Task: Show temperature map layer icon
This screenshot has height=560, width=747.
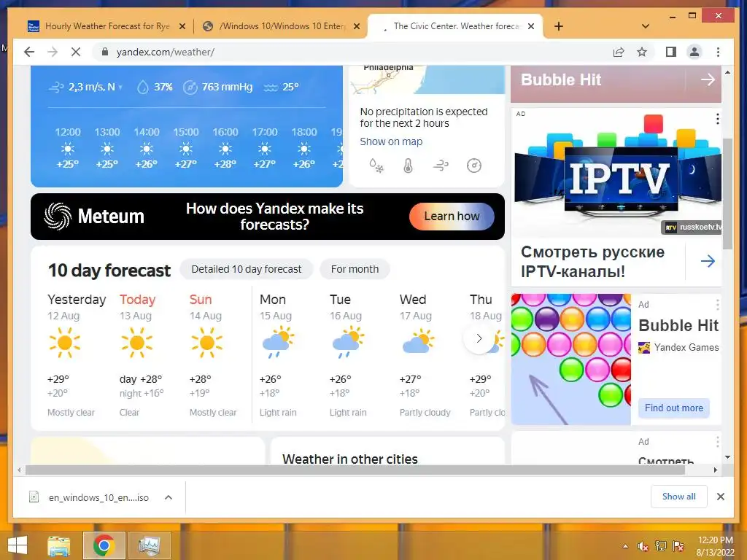Action: point(409,166)
